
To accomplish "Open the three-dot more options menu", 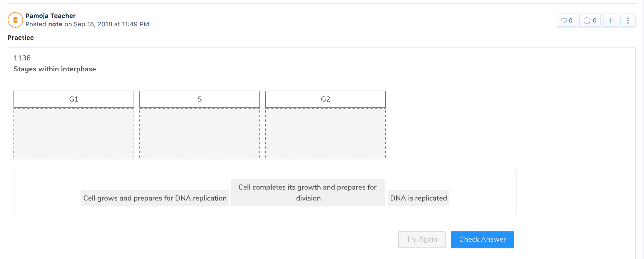I will pyautogui.click(x=628, y=21).
